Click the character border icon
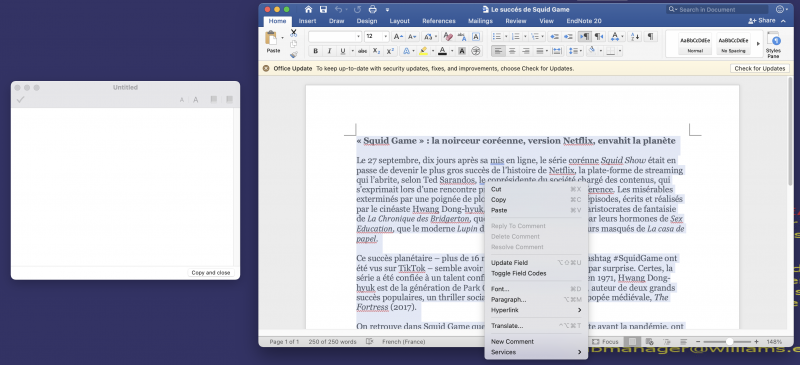The image size is (800, 365). tap(476, 37)
